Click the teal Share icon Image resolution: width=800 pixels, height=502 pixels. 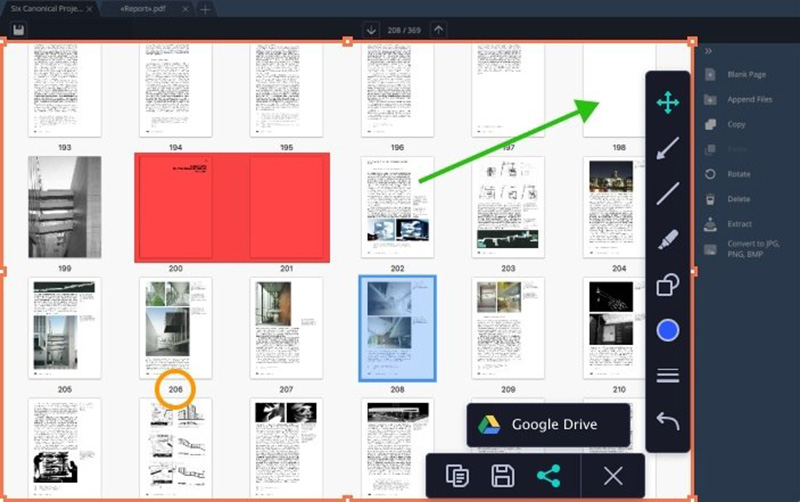(548, 476)
